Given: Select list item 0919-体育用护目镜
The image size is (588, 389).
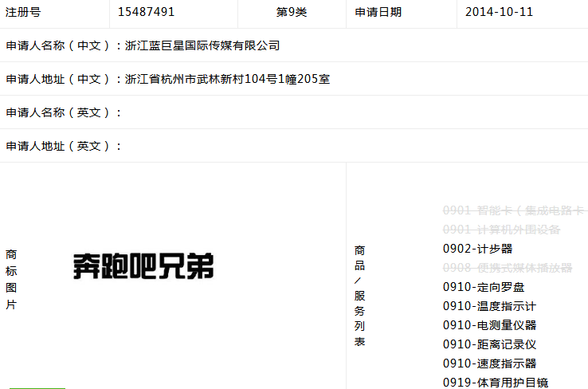Looking at the screenshot, I should (x=496, y=383).
